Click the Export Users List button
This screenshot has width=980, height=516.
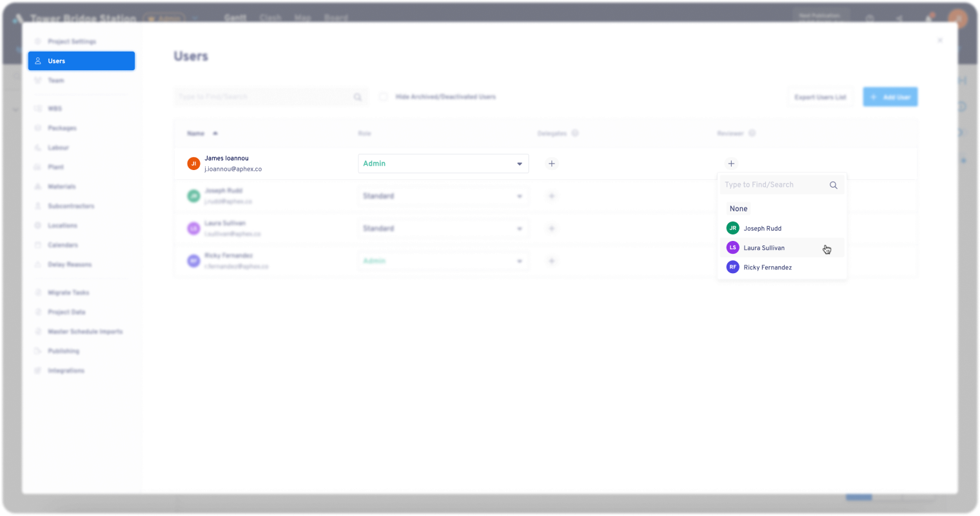820,97
